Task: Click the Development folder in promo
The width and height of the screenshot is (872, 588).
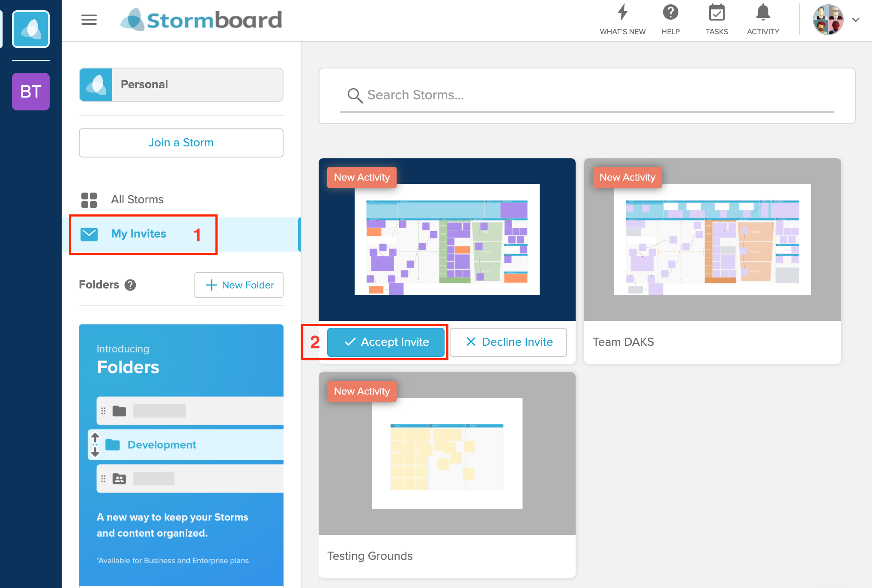Action: pyautogui.click(x=186, y=445)
